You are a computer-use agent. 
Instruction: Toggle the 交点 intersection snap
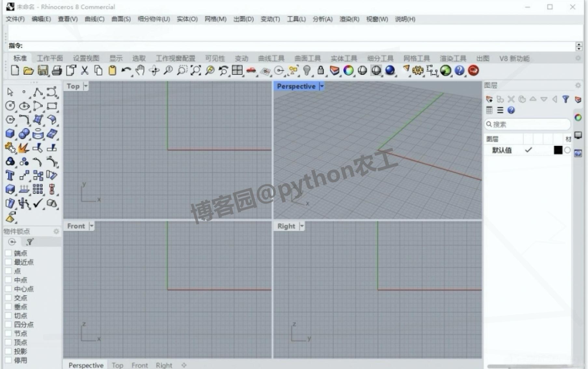(8, 297)
